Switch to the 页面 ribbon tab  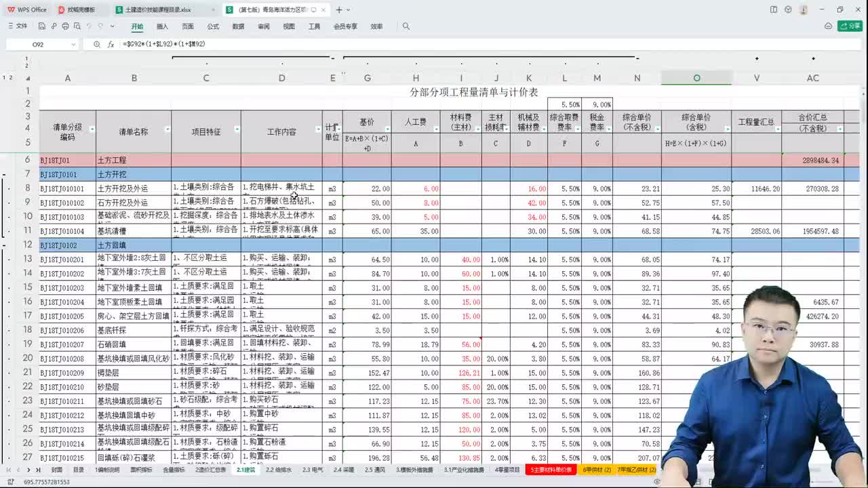(188, 26)
